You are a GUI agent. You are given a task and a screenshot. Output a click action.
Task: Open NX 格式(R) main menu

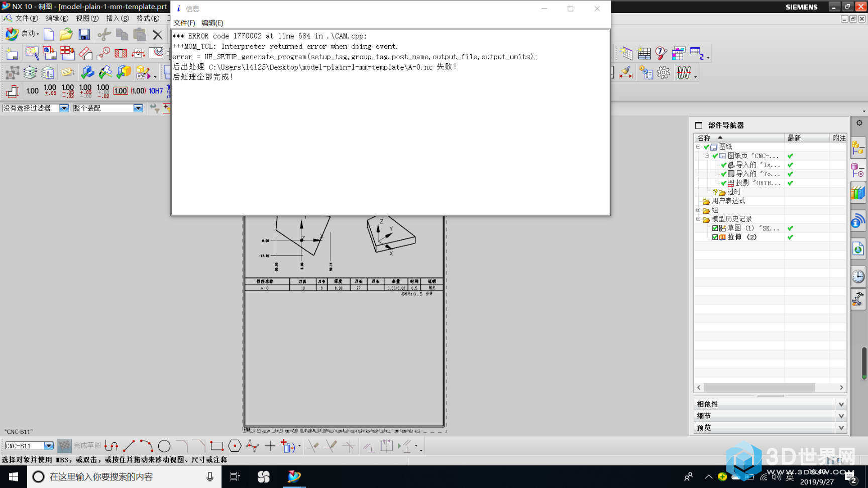pos(148,18)
